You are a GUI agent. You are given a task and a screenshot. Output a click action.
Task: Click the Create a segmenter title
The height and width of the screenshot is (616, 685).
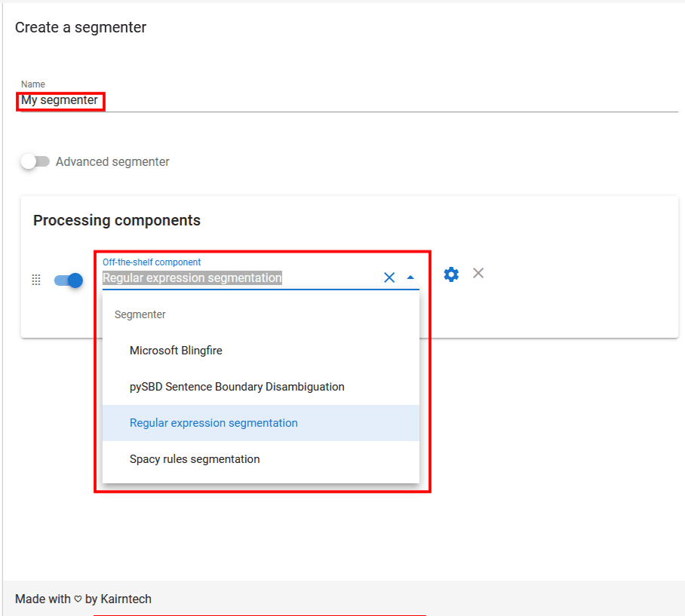tap(81, 28)
